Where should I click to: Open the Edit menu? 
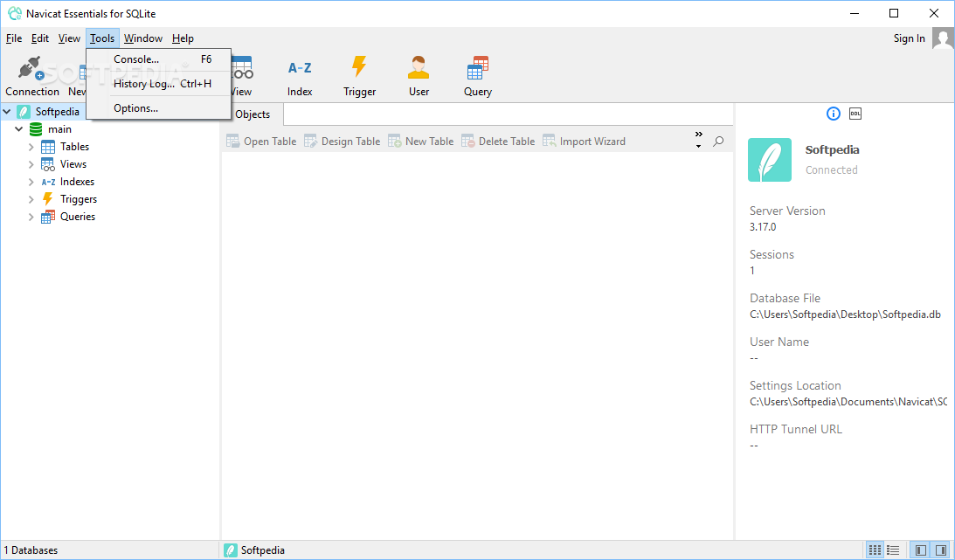tap(40, 38)
